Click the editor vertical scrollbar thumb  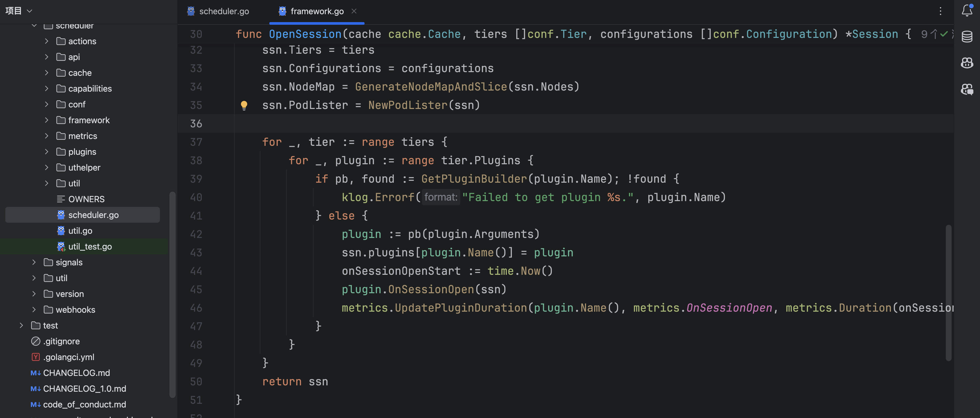click(x=948, y=293)
